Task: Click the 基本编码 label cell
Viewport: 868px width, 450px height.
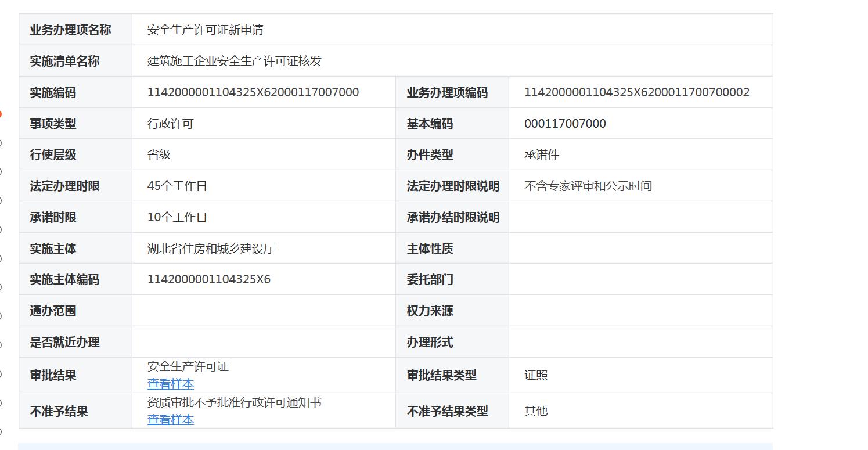Action: [452, 124]
